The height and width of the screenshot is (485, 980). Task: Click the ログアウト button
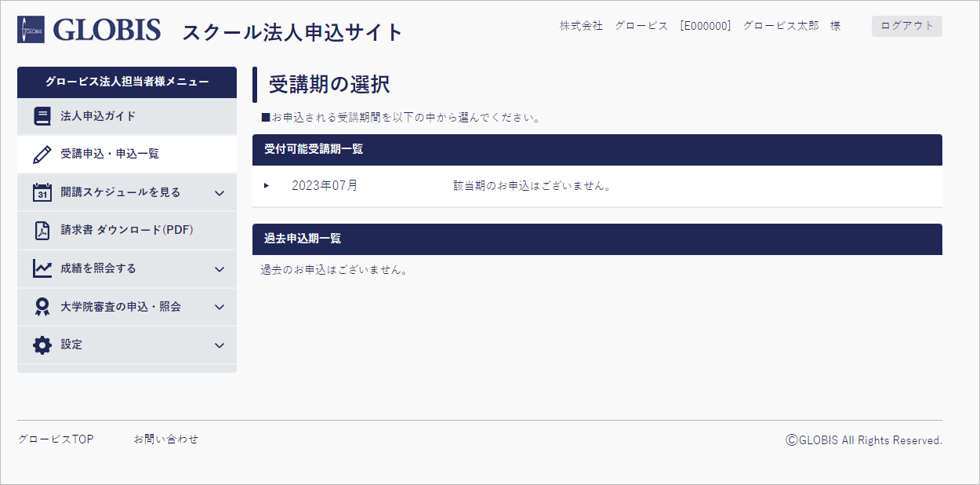click(907, 26)
